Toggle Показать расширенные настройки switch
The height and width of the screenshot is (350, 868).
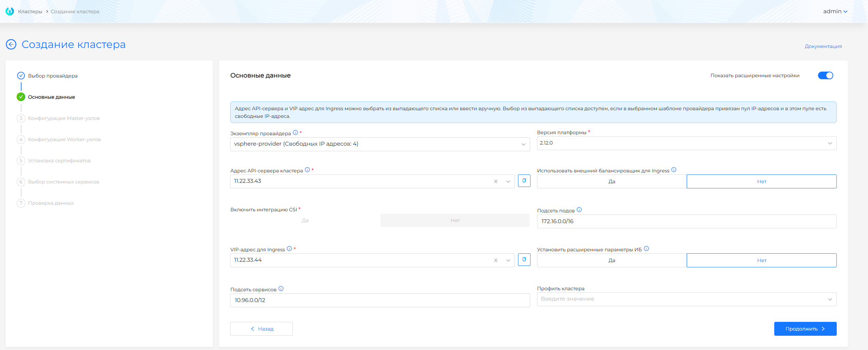click(825, 75)
